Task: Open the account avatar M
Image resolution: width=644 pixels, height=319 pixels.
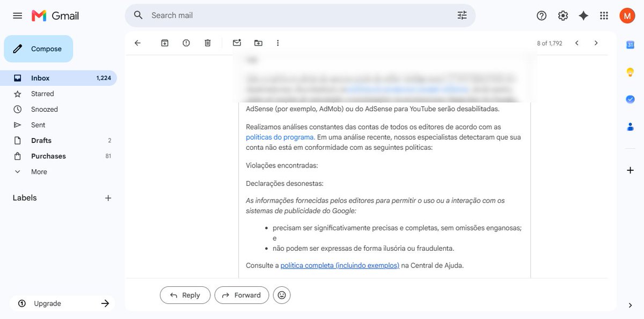Action: tap(627, 16)
